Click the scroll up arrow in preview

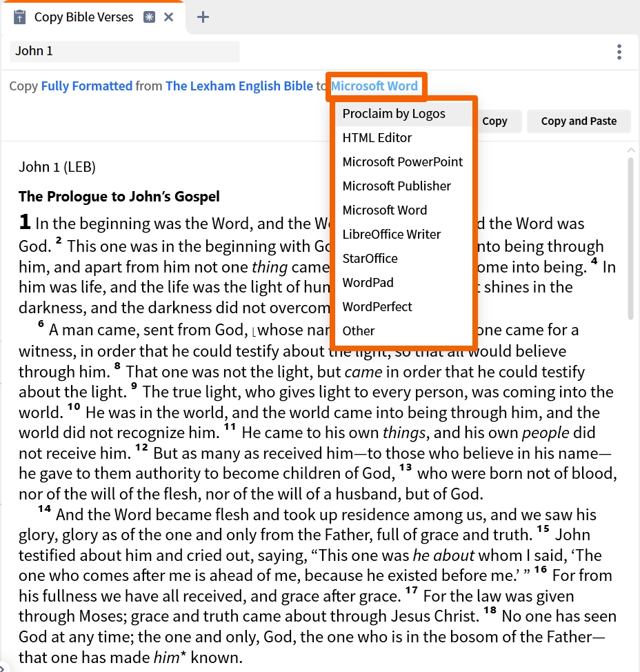630,150
